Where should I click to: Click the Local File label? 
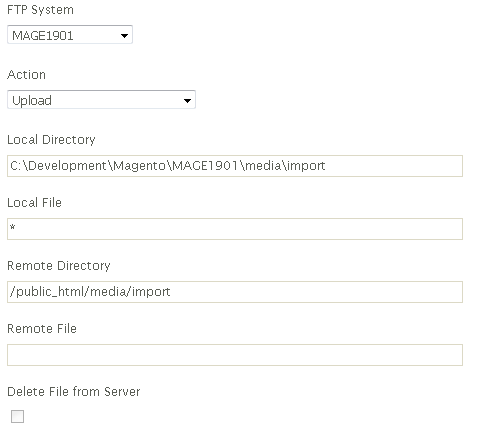[34, 203]
